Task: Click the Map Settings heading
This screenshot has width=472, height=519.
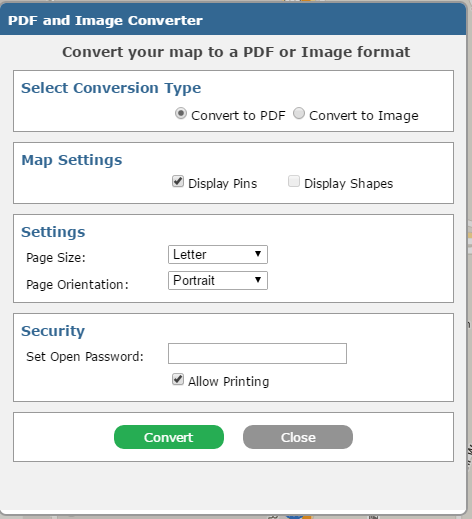Action: (x=72, y=160)
